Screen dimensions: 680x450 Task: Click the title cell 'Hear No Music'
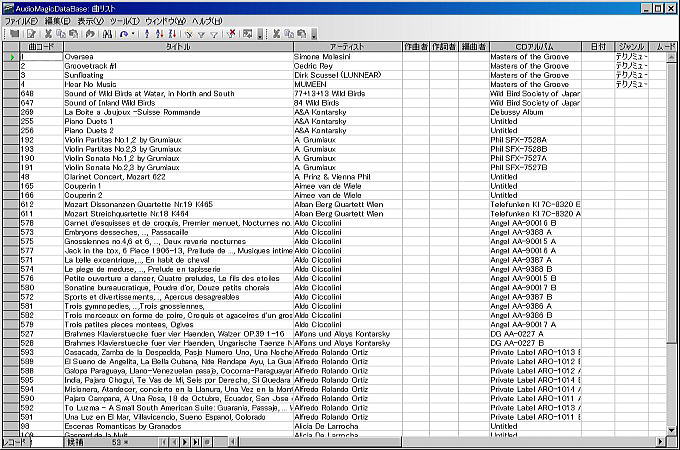click(178, 85)
